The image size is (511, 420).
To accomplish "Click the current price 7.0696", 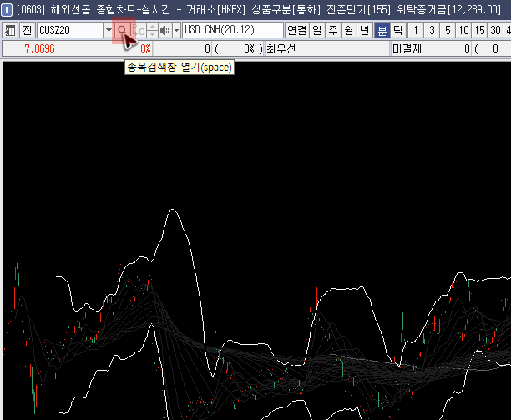I will click(x=39, y=49).
